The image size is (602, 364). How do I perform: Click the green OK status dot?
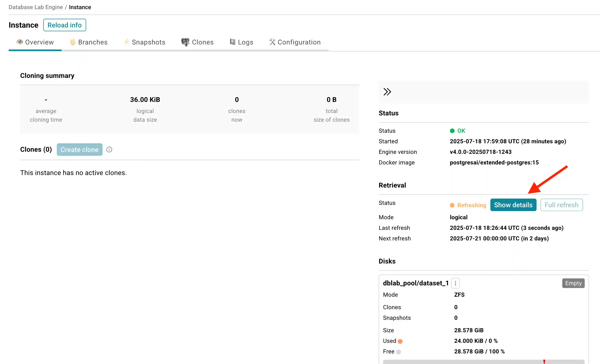(452, 131)
